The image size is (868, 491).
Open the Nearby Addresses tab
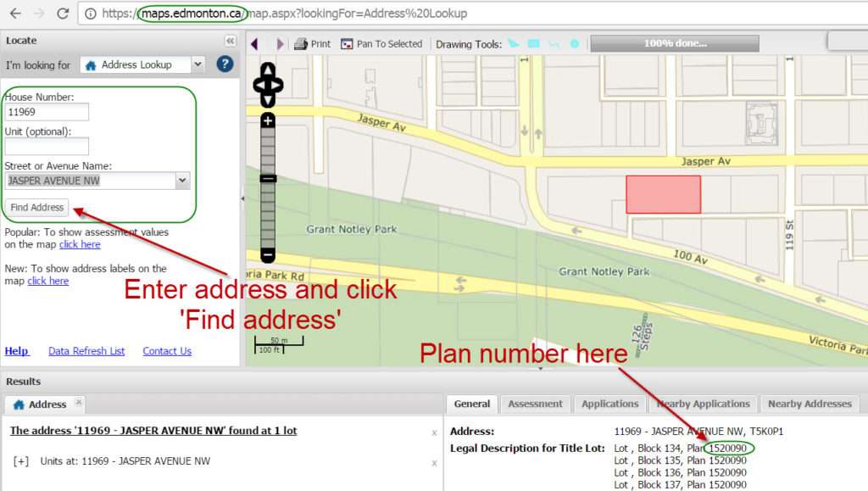pyautogui.click(x=810, y=404)
